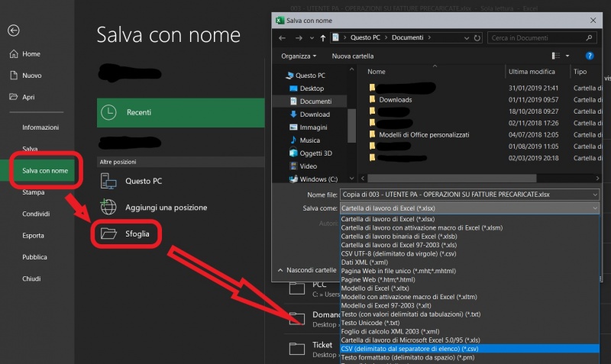Refresh the Documenti folder listing

[x=478, y=37]
